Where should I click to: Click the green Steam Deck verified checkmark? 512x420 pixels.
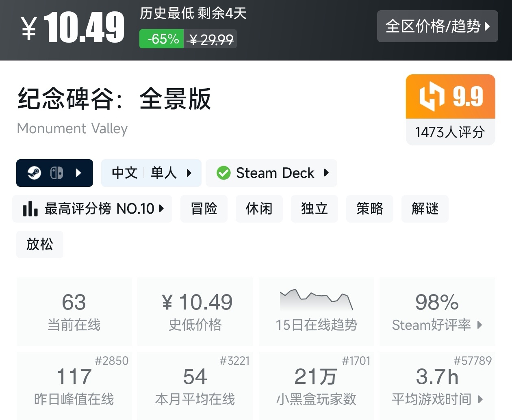(x=223, y=173)
